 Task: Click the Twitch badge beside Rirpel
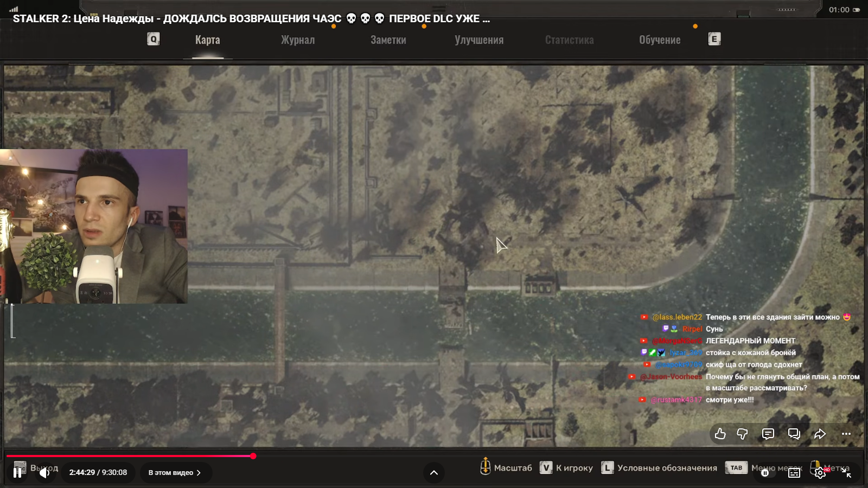pos(666,329)
